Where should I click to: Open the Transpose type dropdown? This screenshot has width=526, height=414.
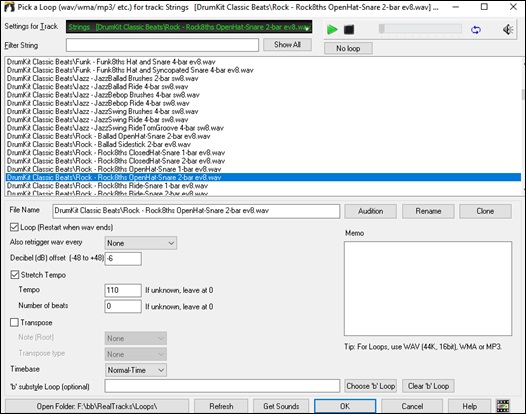(x=136, y=354)
